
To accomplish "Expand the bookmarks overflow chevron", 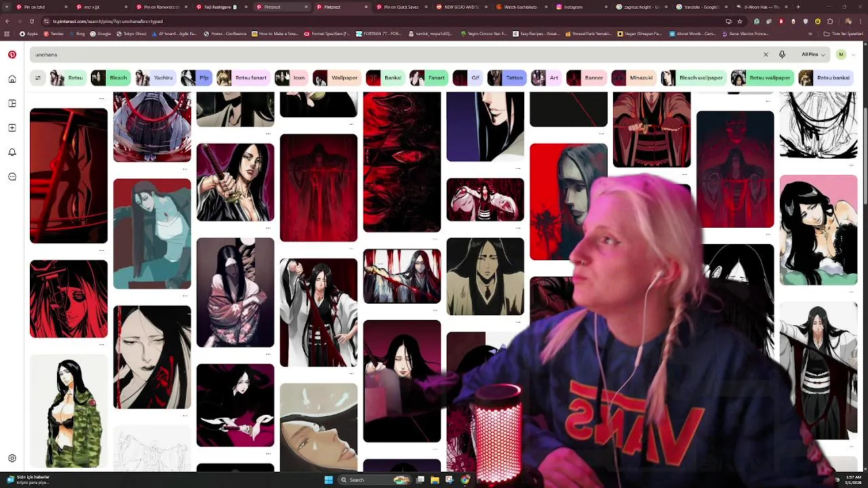I will tap(810, 34).
